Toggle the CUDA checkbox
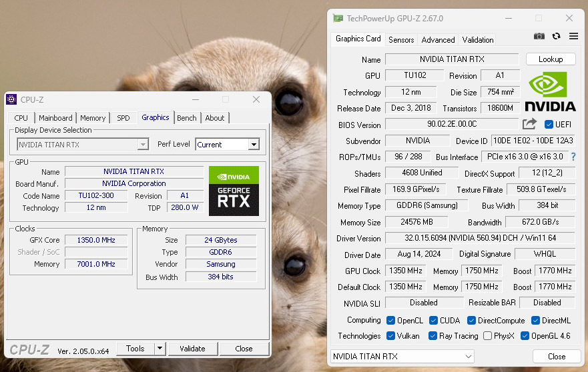Image resolution: width=588 pixels, height=372 pixels. pyautogui.click(x=433, y=320)
